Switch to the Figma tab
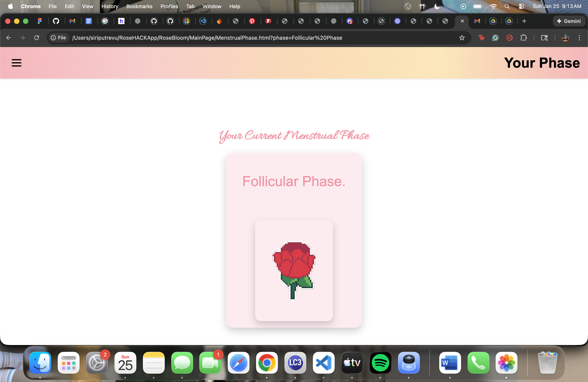 [x=39, y=21]
